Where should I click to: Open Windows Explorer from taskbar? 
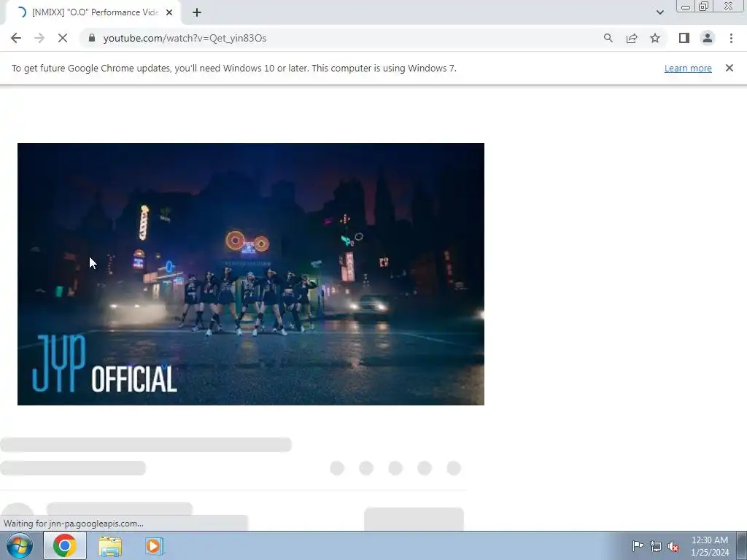click(x=110, y=546)
